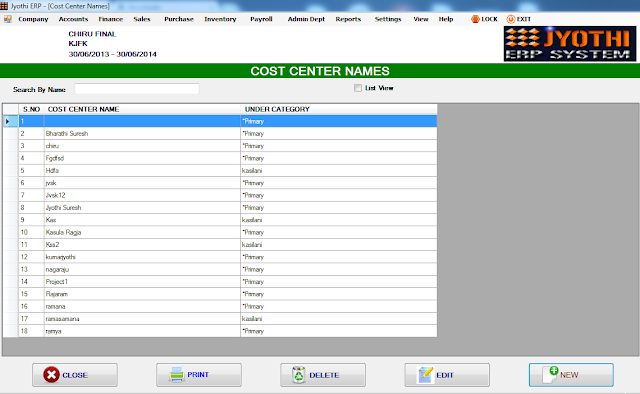Viewport: 640px width, 394px height.
Task: Click the NEW button label
Action: pos(569,375)
